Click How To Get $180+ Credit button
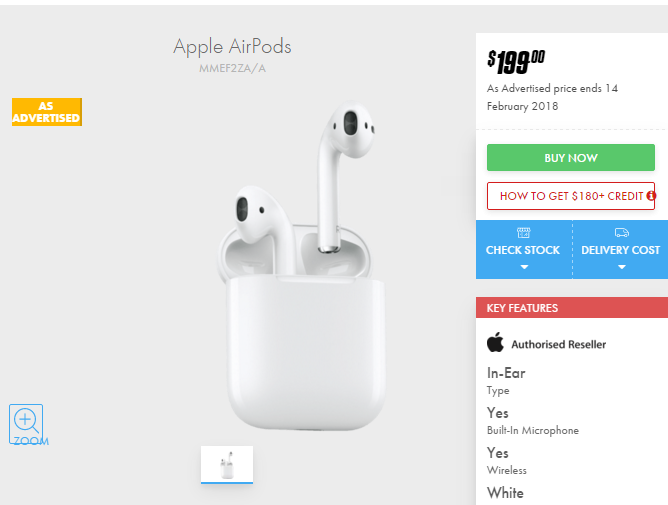 pos(571,196)
